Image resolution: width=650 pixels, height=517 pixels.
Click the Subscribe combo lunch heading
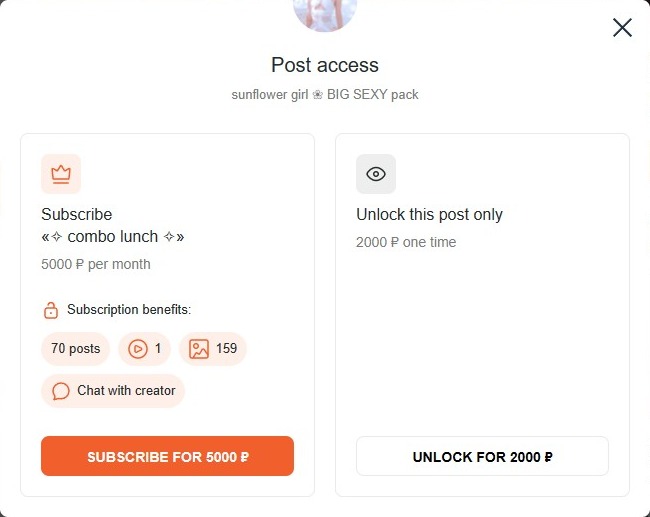[113, 226]
